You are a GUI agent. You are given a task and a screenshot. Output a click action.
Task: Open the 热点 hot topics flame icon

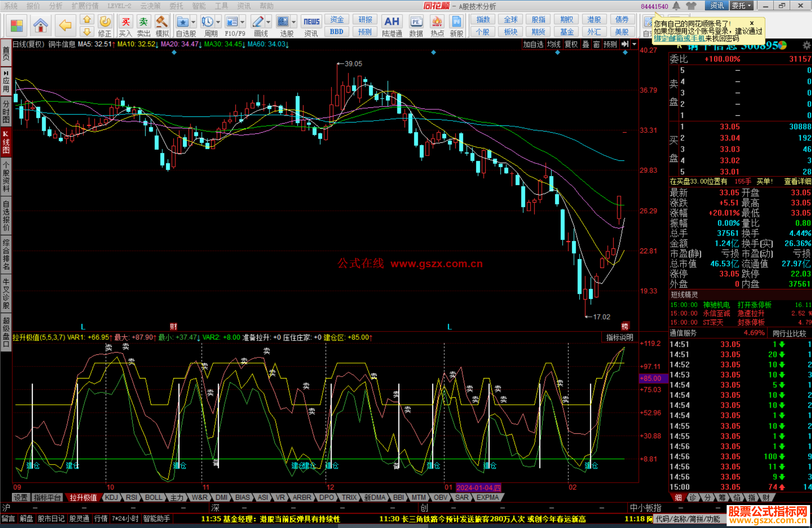437,23
